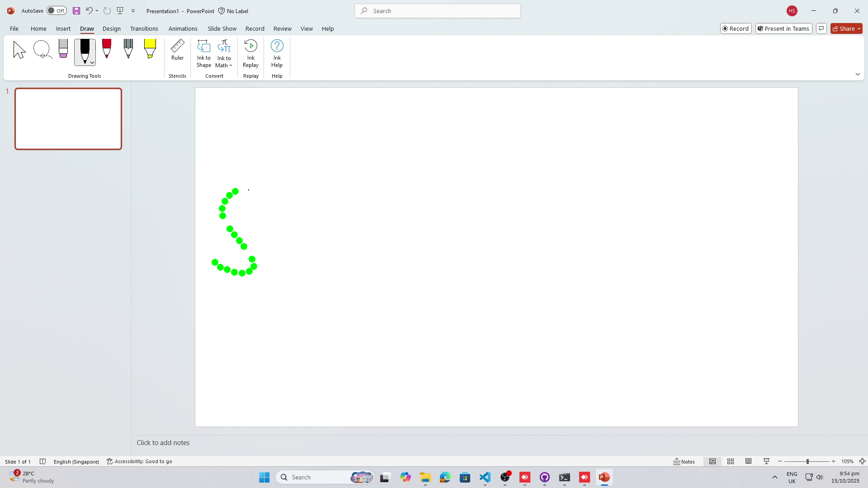868x488 pixels.
Task: Open Ink Help
Action: coord(277,53)
